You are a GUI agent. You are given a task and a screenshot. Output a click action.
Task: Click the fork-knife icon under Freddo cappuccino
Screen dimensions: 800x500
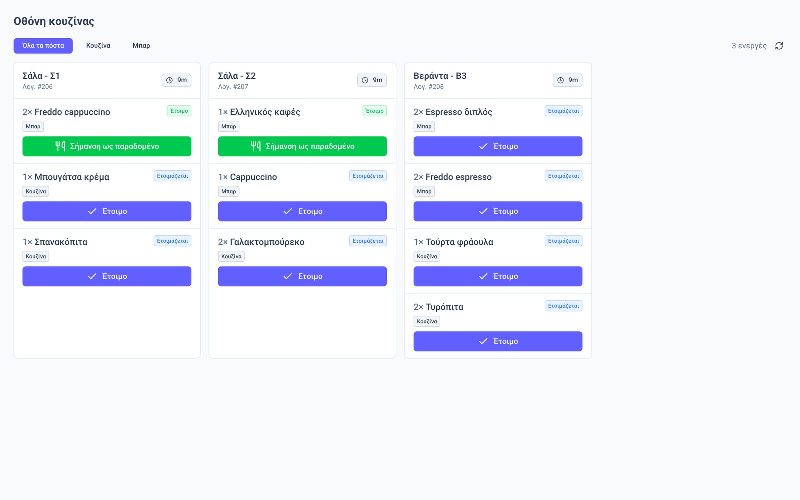tap(60, 146)
